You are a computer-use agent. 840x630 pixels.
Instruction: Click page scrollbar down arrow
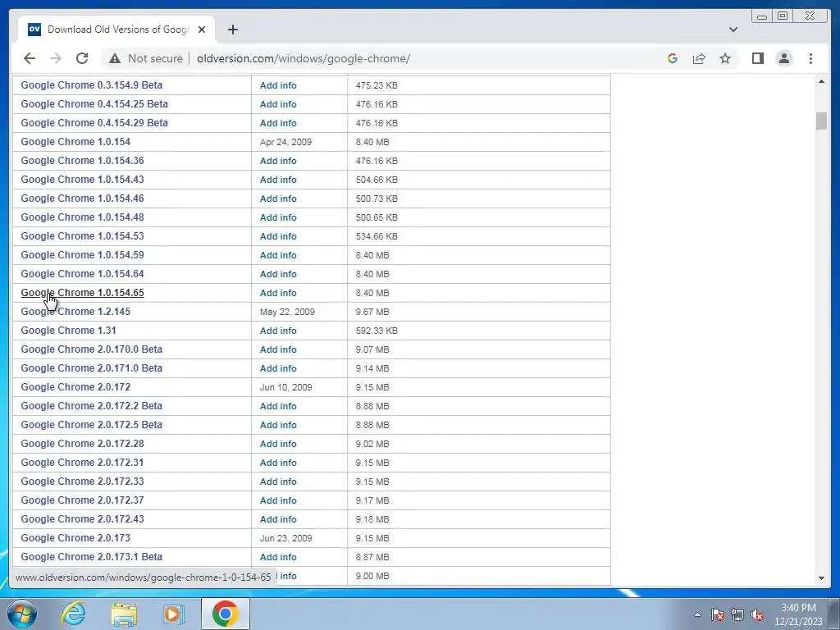(x=821, y=578)
